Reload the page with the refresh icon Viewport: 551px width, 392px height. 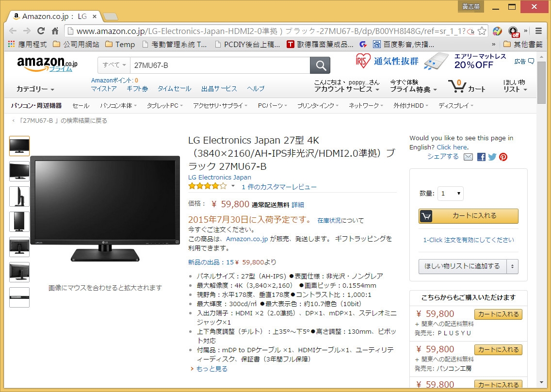(41, 31)
